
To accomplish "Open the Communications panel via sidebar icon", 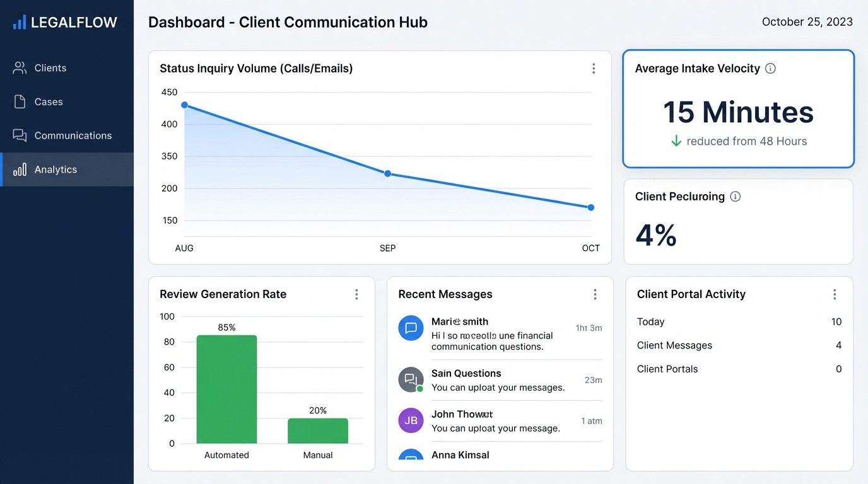I will [x=21, y=135].
